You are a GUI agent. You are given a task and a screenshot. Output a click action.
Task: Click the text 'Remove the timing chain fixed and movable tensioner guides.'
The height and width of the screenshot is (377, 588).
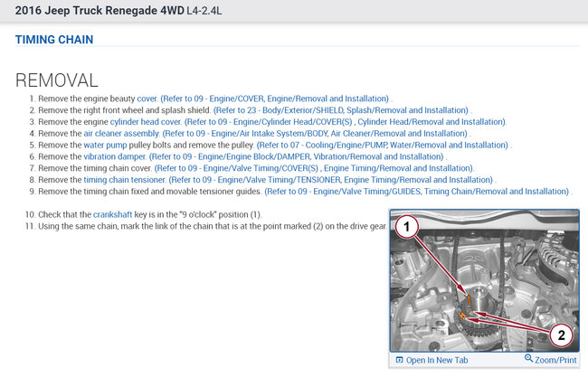(x=150, y=192)
